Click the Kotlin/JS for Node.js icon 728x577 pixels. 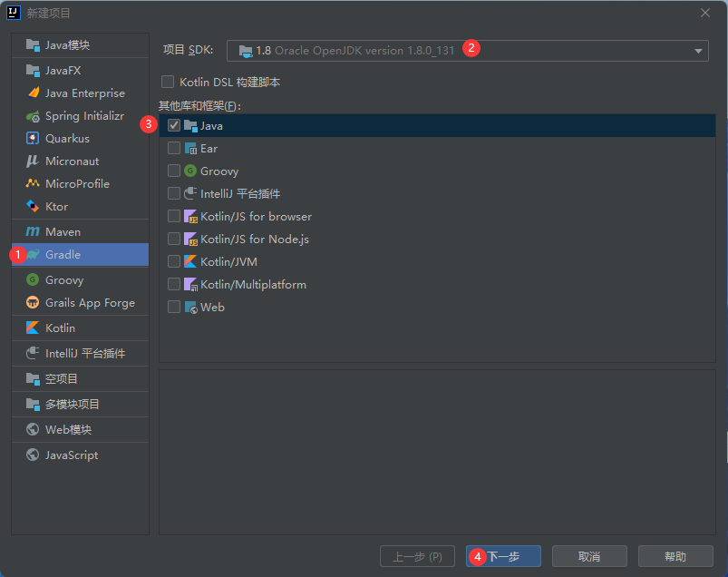(x=190, y=240)
